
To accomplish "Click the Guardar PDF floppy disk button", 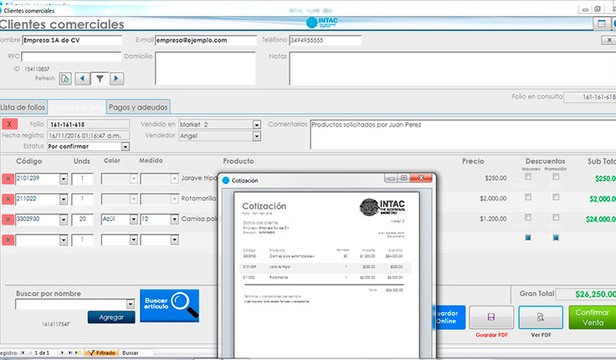I will point(491,317).
